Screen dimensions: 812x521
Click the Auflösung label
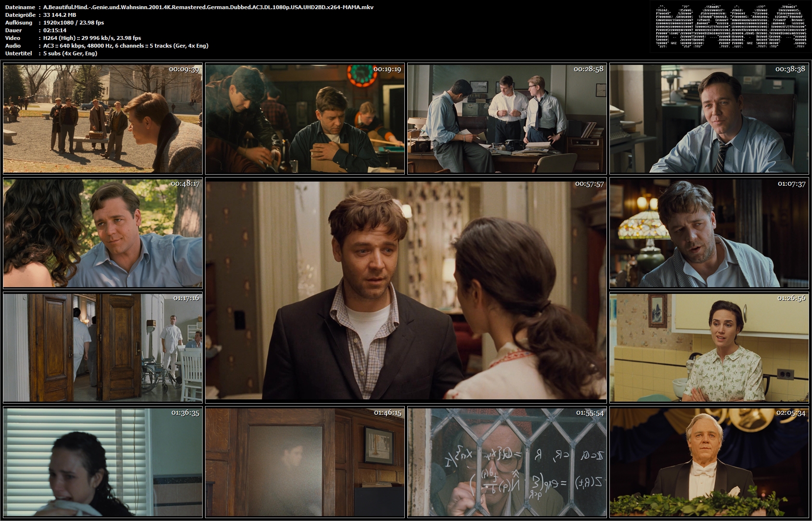point(19,23)
